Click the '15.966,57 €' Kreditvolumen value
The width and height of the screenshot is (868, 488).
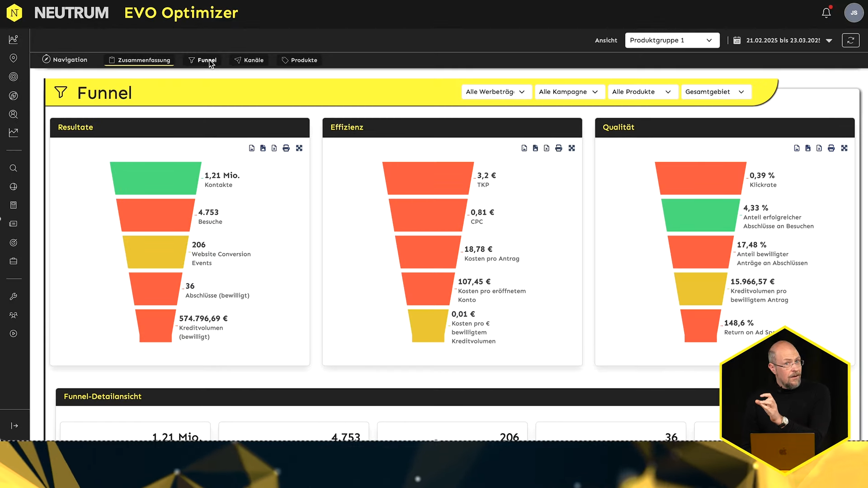pos(753,282)
